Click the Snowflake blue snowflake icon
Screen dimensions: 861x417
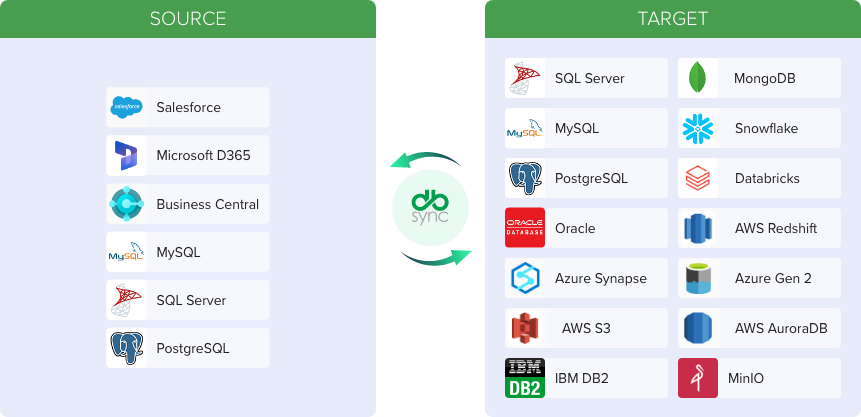[697, 128]
